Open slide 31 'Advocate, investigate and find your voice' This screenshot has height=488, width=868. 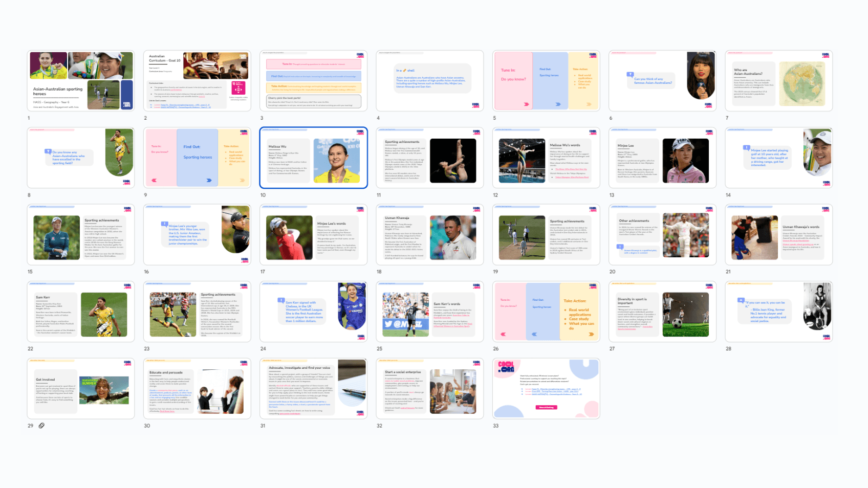[313, 388]
